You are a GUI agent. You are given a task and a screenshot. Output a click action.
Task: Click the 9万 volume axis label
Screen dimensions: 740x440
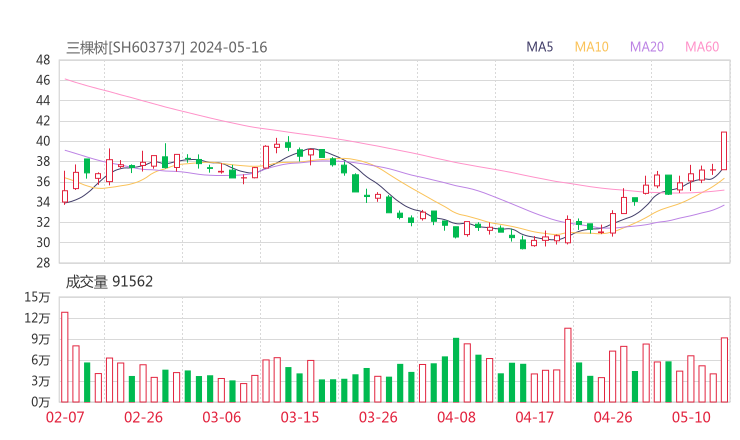pyautogui.click(x=41, y=339)
